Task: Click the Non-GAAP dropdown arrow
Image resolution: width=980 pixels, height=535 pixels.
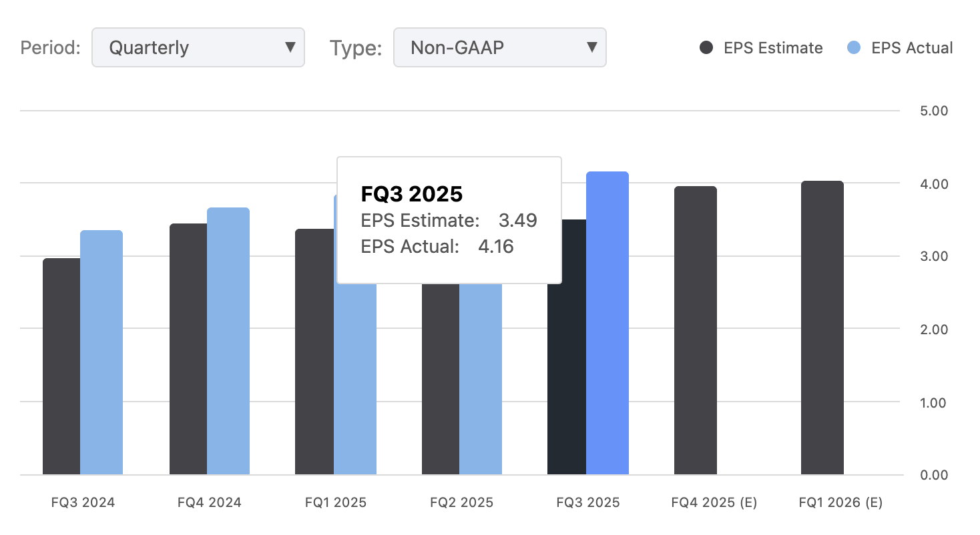Action: (591, 47)
